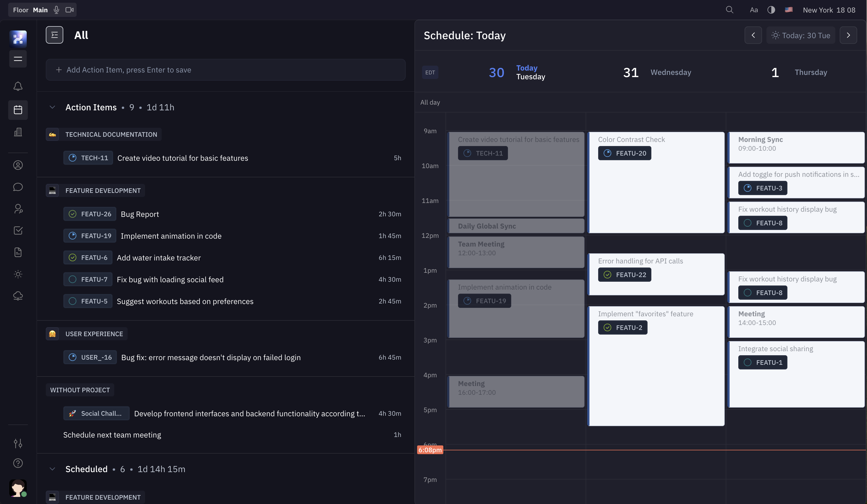Select the tasks checkmark icon in sidebar
The width and height of the screenshot is (867, 504).
click(18, 230)
